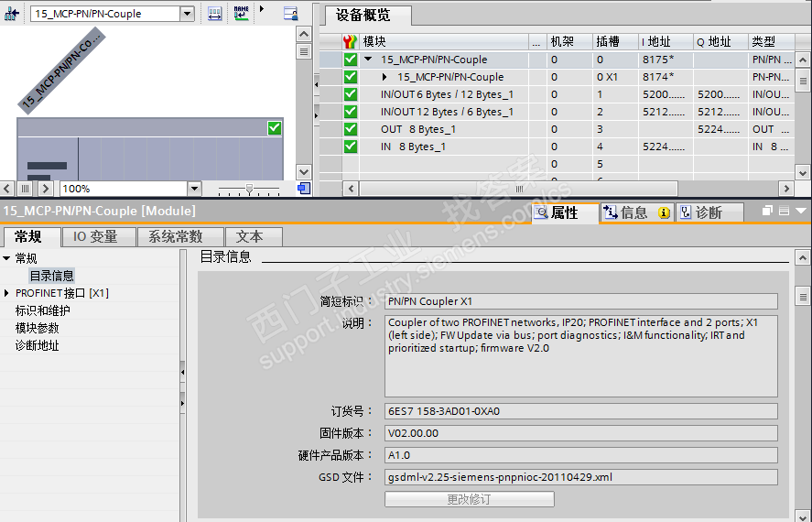Click the small toolbar overflow arrow
Screen dimensions: 812x522
262,9
